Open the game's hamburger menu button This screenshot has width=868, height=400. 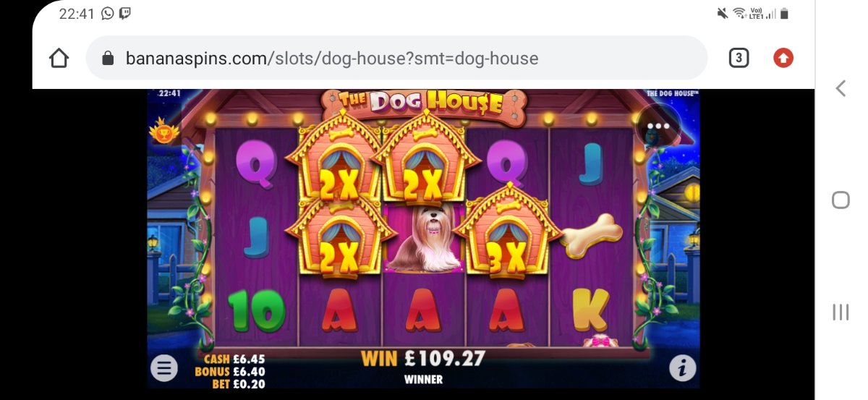tap(163, 368)
